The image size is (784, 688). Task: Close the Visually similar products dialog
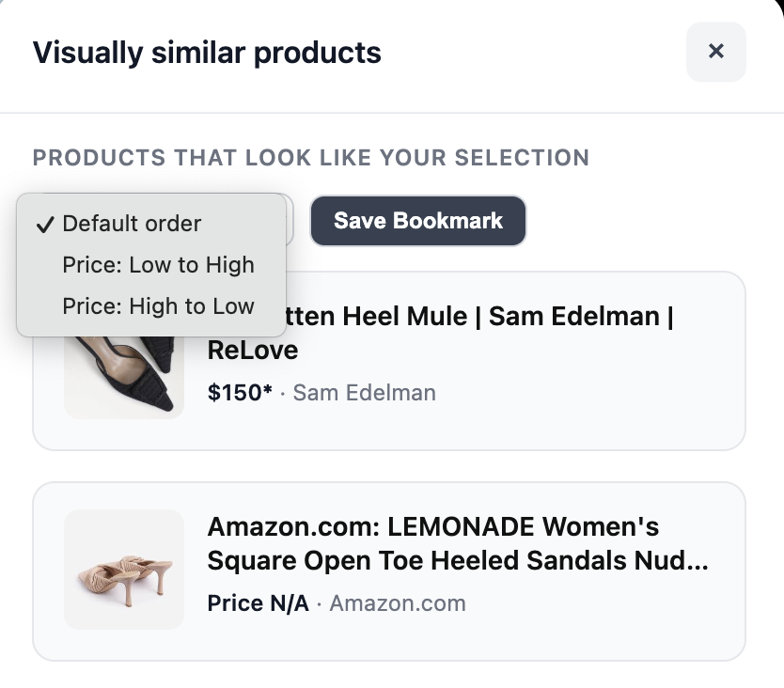715,52
